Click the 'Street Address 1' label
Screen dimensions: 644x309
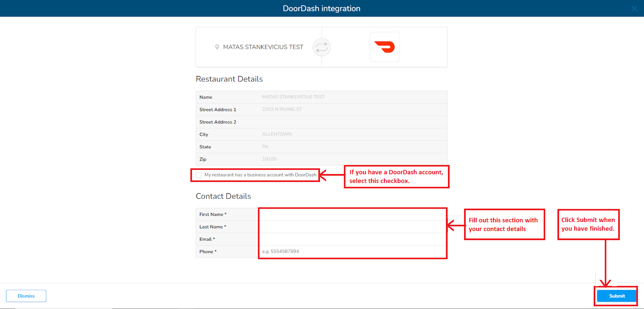point(218,110)
